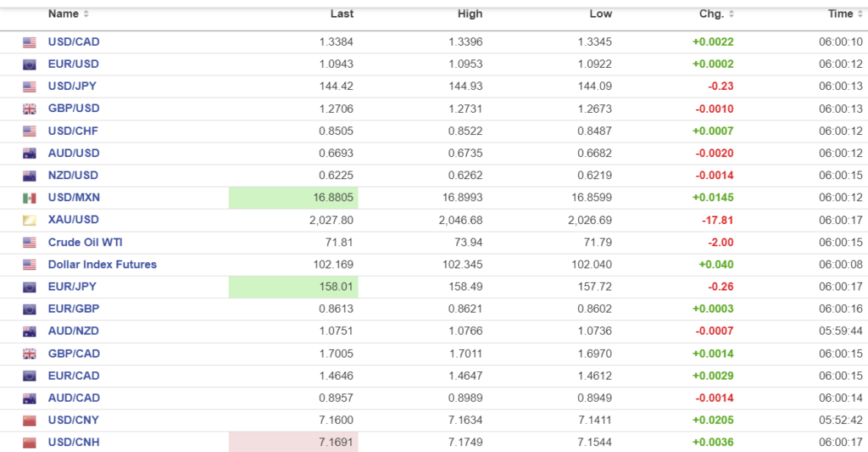Click the New Zealand flag beside NZD/USD
868x452 pixels.
point(30,176)
